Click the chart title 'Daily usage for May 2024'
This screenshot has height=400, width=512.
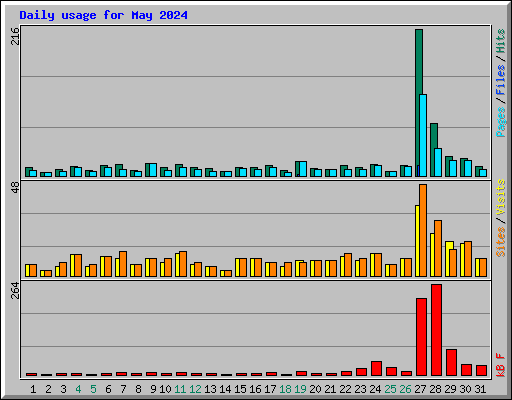[103, 15]
